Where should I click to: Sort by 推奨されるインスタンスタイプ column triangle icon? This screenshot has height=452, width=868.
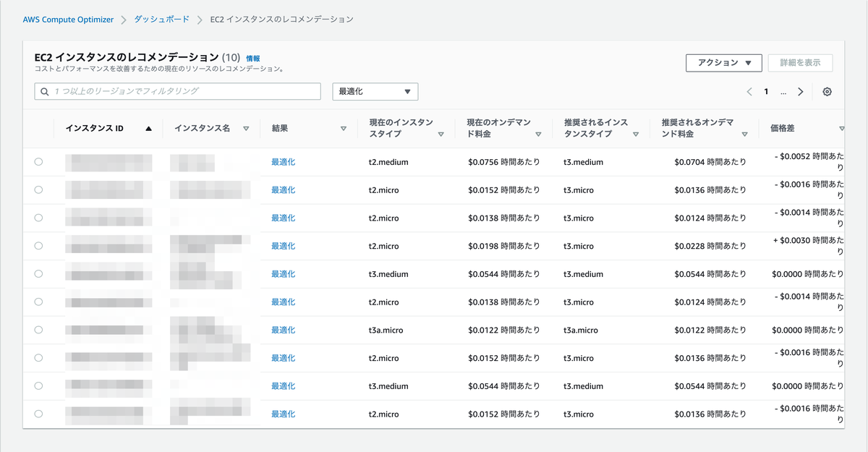[x=636, y=135]
